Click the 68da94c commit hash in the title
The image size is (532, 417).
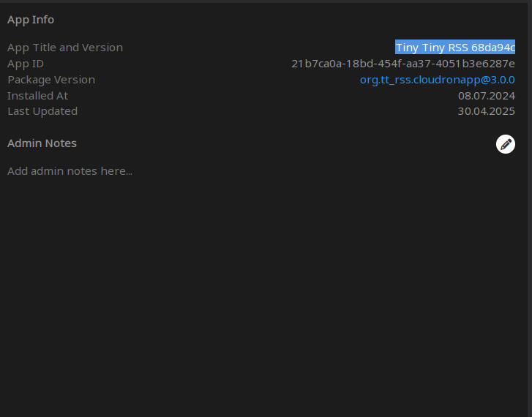tap(493, 48)
